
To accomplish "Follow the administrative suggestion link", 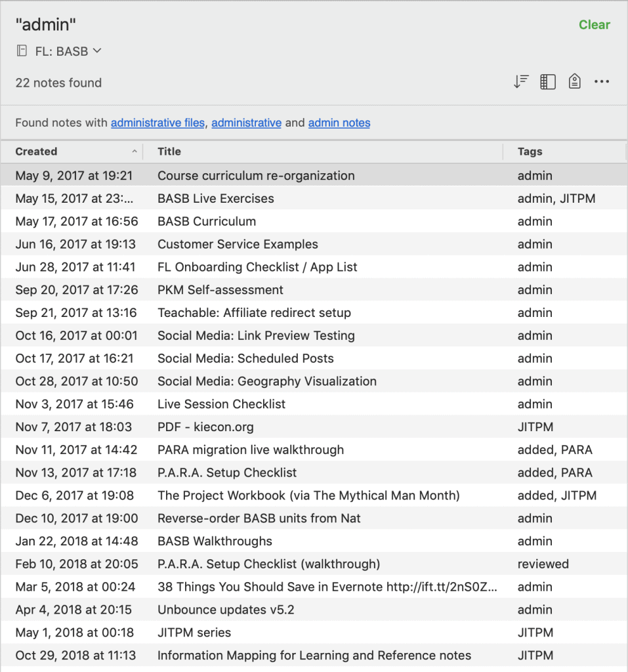I will tap(246, 123).
